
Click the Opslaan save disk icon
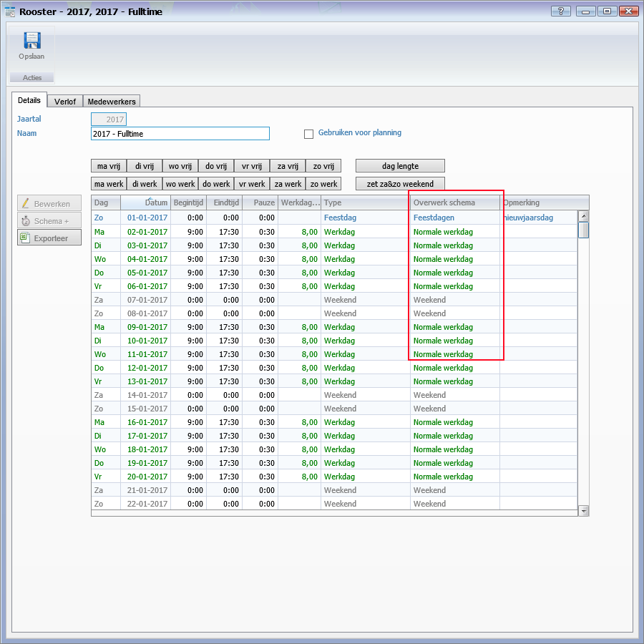coord(31,42)
